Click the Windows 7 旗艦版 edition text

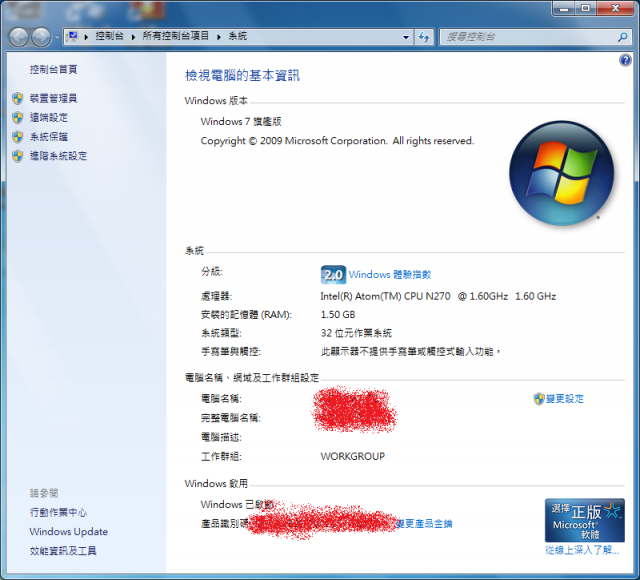coord(241,122)
